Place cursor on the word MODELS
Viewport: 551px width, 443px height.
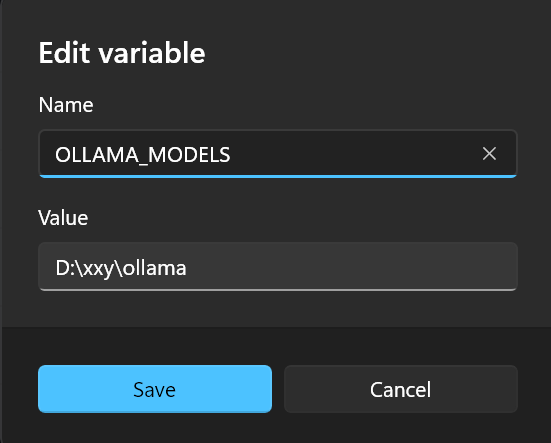[189, 155]
